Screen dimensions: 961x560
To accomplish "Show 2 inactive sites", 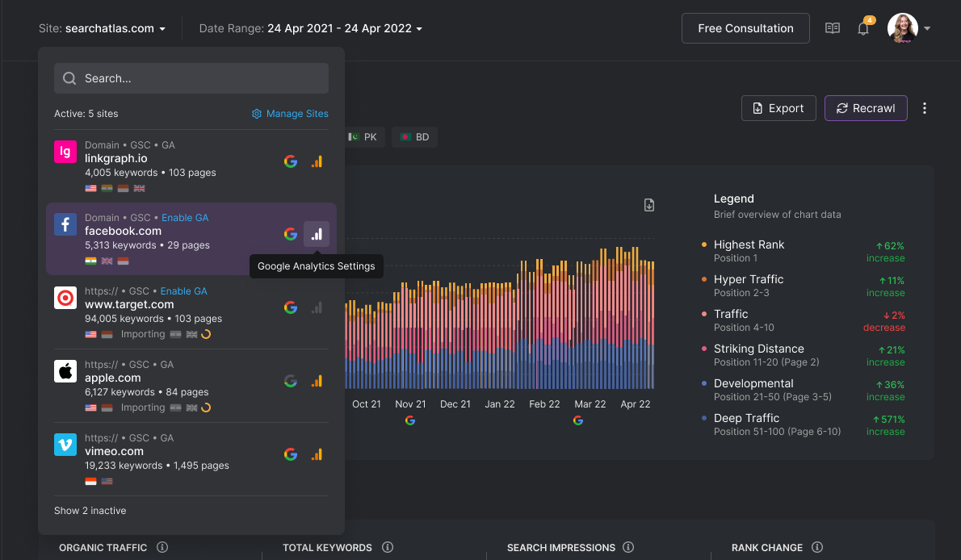I will pyautogui.click(x=90, y=511).
